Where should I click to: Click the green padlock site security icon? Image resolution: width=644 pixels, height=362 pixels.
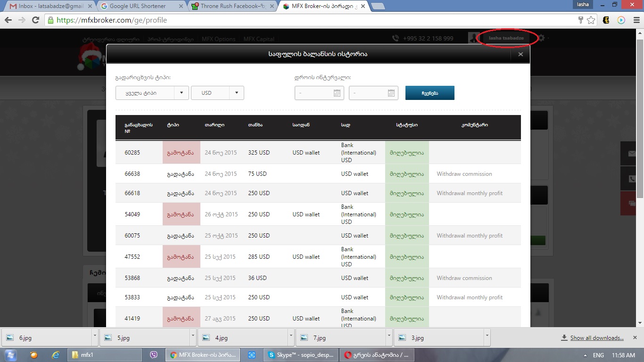(50, 20)
